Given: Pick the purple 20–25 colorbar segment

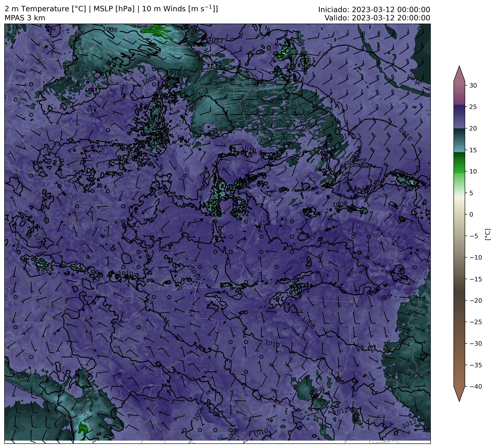Looking at the screenshot, I should coord(459,117).
